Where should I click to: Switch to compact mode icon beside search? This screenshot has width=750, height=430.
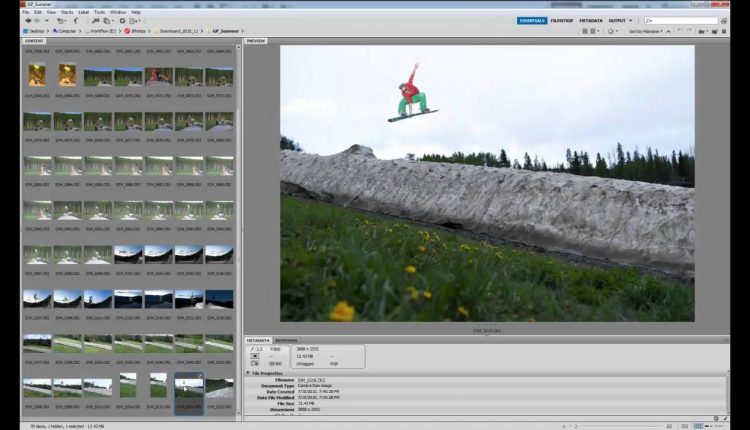[x=724, y=21]
